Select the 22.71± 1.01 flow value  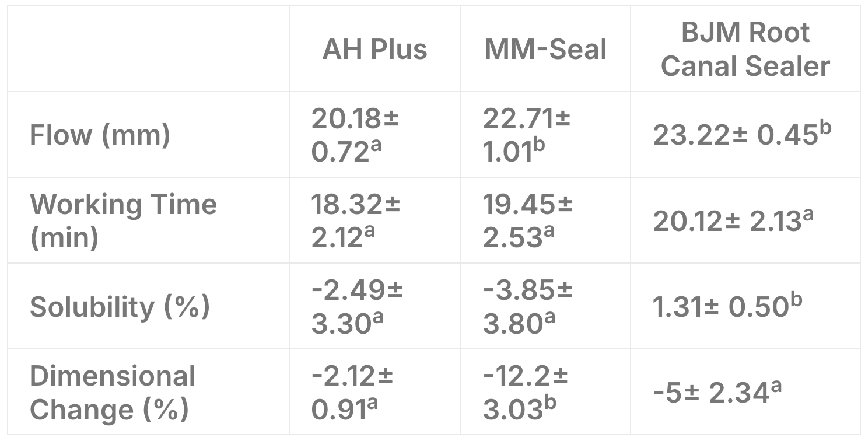tap(527, 135)
